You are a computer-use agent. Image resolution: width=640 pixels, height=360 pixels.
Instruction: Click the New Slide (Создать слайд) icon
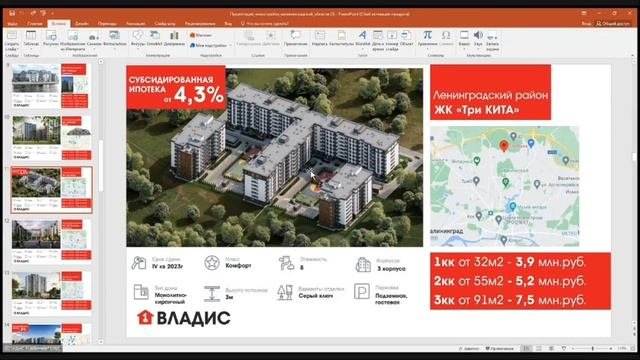(12, 36)
